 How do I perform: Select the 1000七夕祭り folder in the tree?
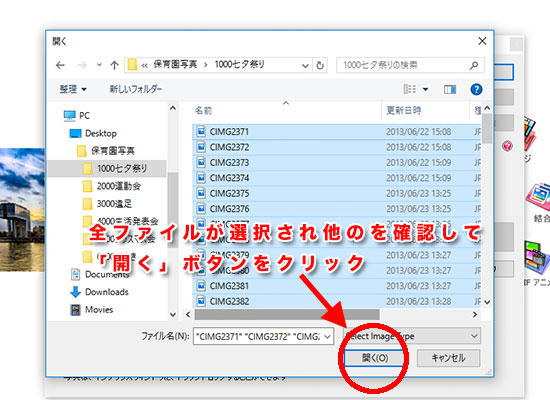(115, 168)
